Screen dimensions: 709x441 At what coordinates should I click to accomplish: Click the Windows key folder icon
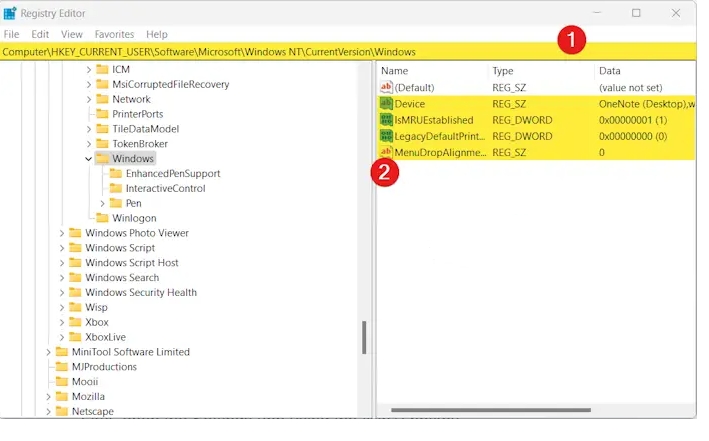point(103,159)
